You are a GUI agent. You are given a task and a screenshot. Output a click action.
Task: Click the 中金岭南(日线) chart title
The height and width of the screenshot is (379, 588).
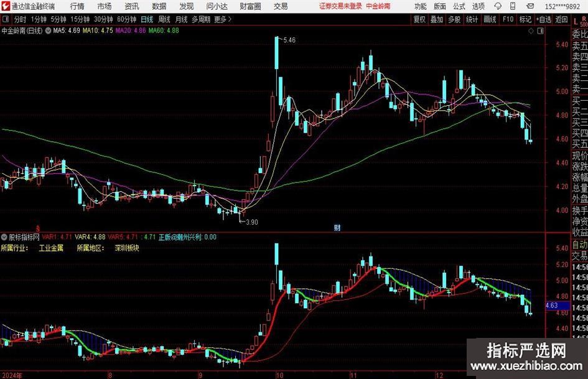point(22,30)
